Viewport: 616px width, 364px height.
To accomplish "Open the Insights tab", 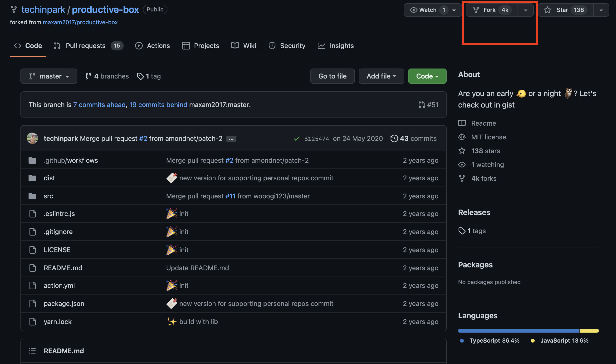I will (x=341, y=46).
